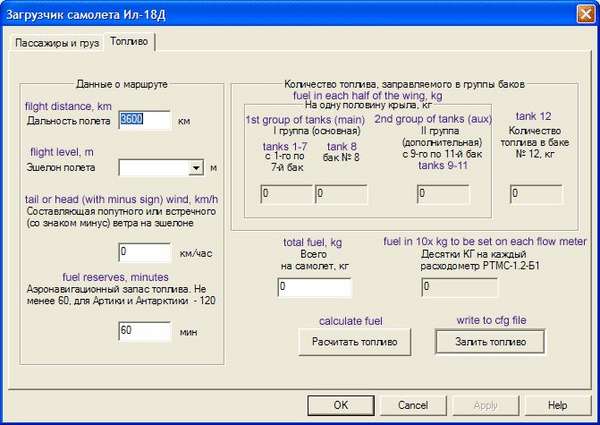The height and width of the screenshot is (425, 600).
Task: Click the tanks 9-11 fuel field
Action: click(443, 194)
